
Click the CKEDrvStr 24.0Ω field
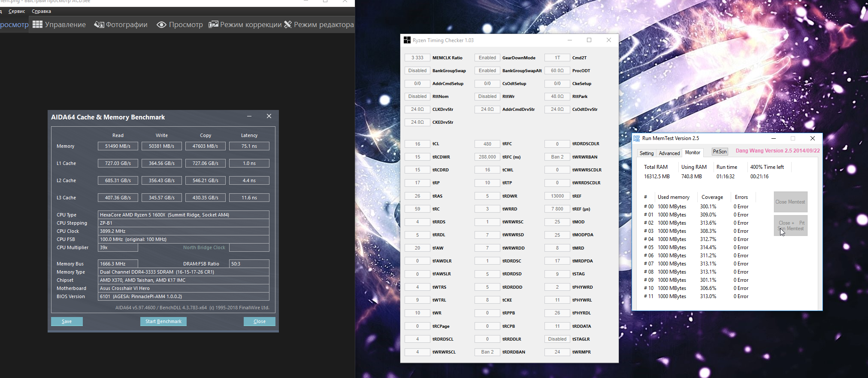417,122
